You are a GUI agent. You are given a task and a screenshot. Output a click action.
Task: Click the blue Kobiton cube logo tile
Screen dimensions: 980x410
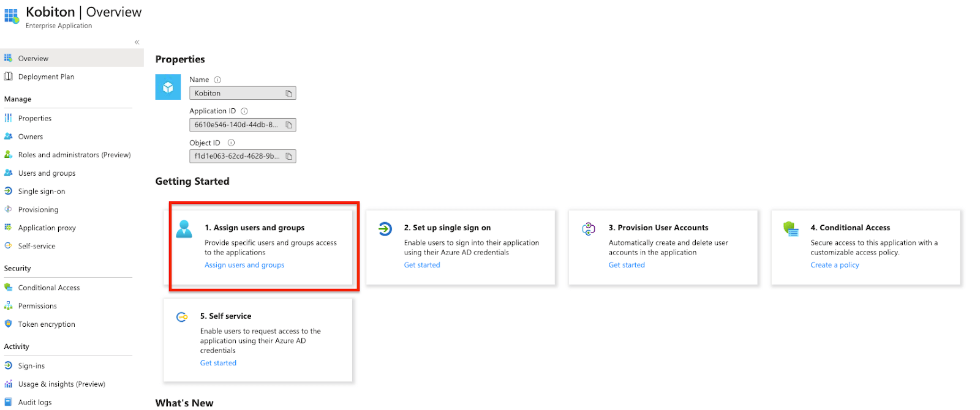[x=168, y=87]
